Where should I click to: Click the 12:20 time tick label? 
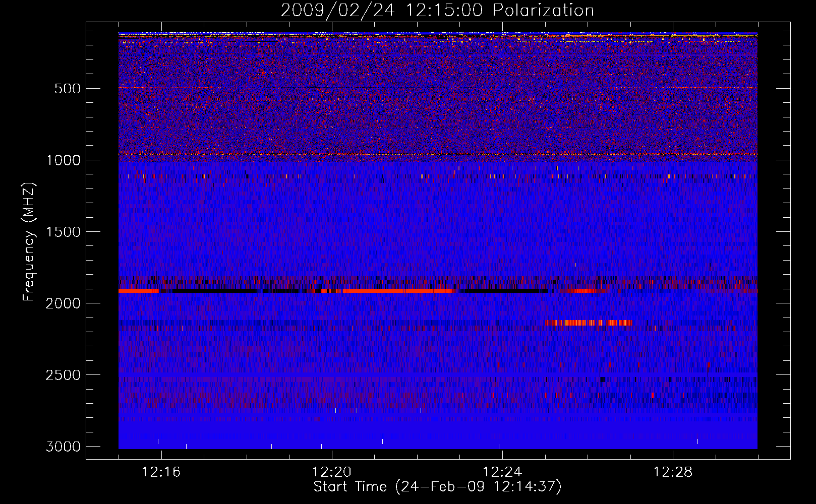tap(332, 472)
